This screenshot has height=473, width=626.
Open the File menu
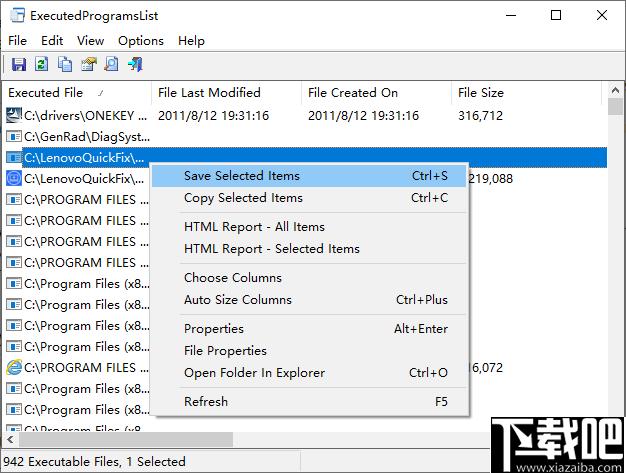18,41
